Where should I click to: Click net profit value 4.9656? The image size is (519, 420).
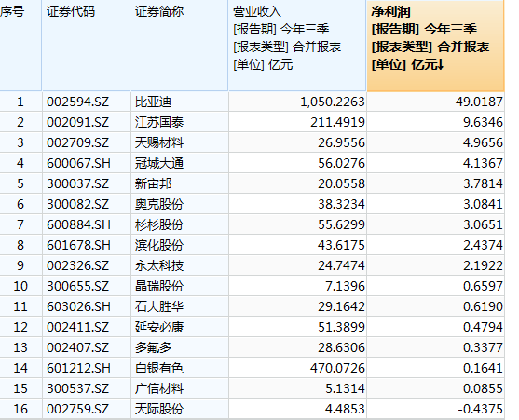coord(483,142)
